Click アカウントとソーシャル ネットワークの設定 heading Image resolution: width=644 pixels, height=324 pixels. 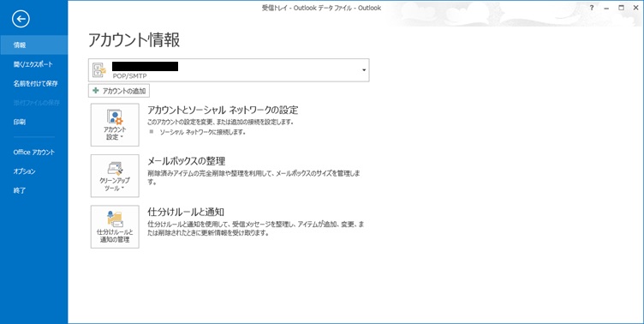pyautogui.click(x=223, y=110)
